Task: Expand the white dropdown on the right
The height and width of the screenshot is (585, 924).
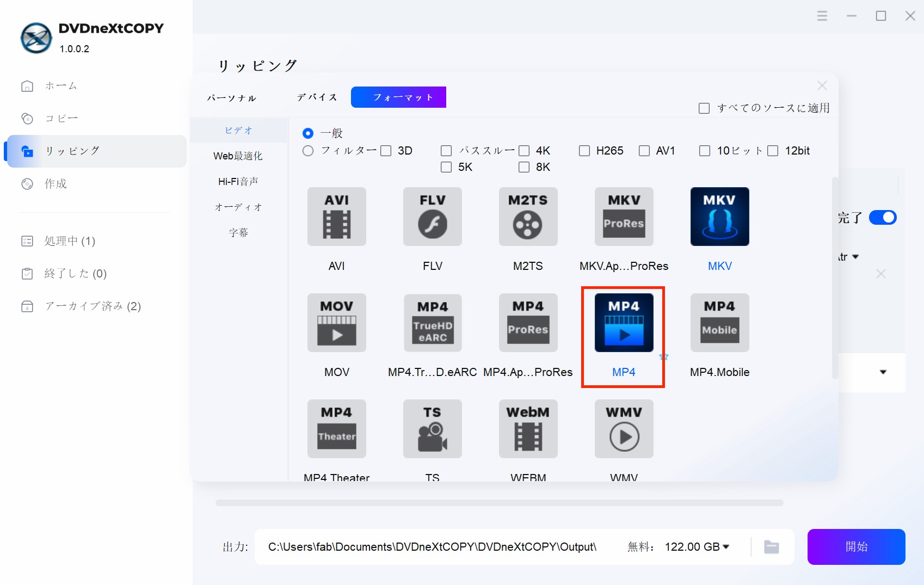Action: tap(883, 372)
